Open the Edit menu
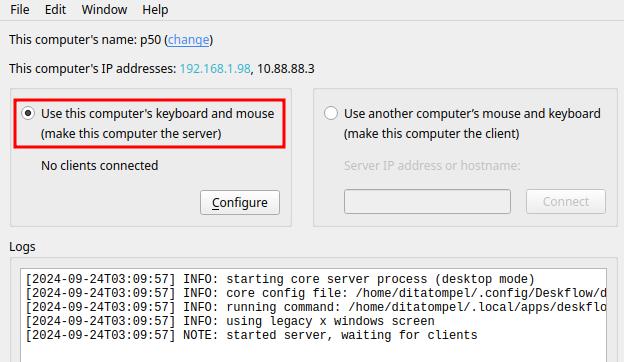 [55, 9]
